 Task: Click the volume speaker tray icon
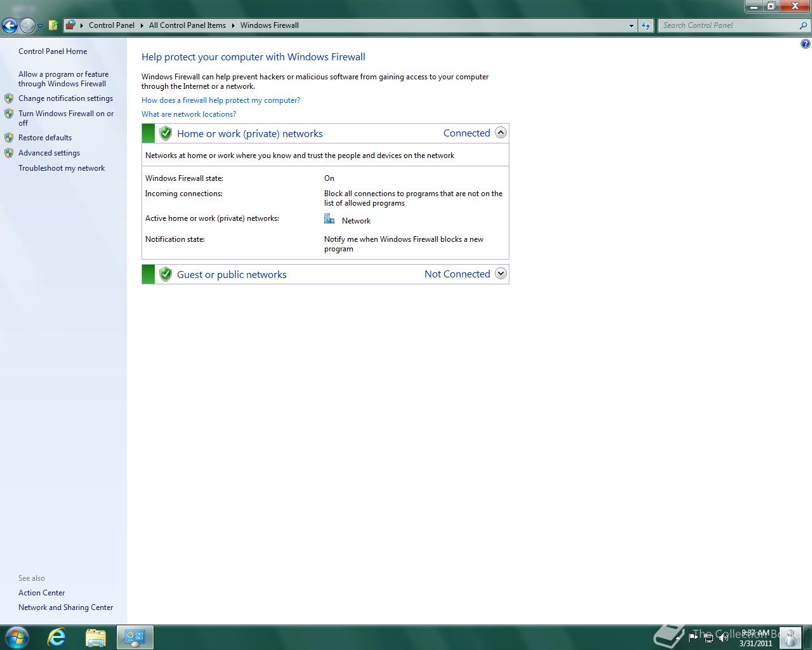pyautogui.click(x=723, y=638)
